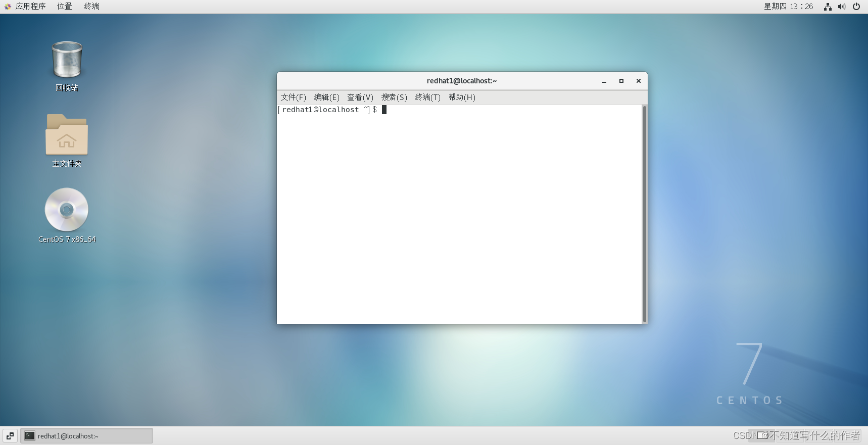The image size is (868, 445).
Task: Click the 星期四 13:26 clock
Action: coord(788,7)
